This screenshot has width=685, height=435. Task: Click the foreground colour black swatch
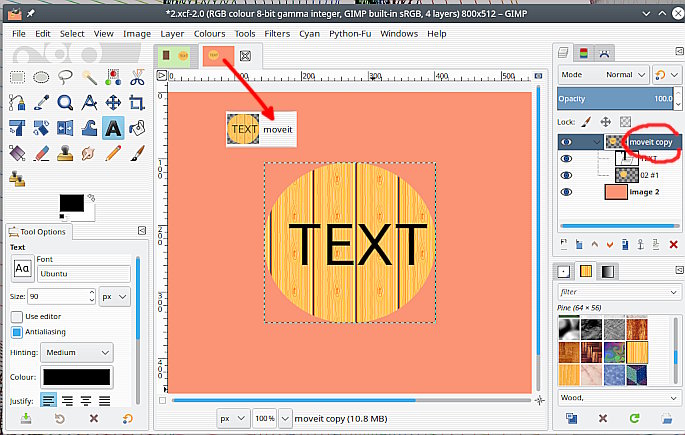coord(72,203)
